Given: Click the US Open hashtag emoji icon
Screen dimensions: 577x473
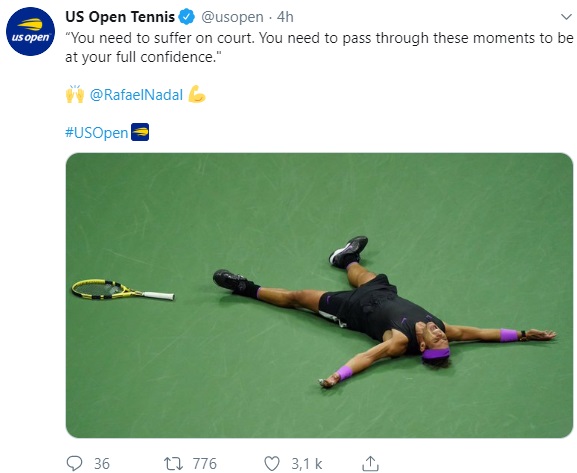Looking at the screenshot, I should [x=140, y=132].
